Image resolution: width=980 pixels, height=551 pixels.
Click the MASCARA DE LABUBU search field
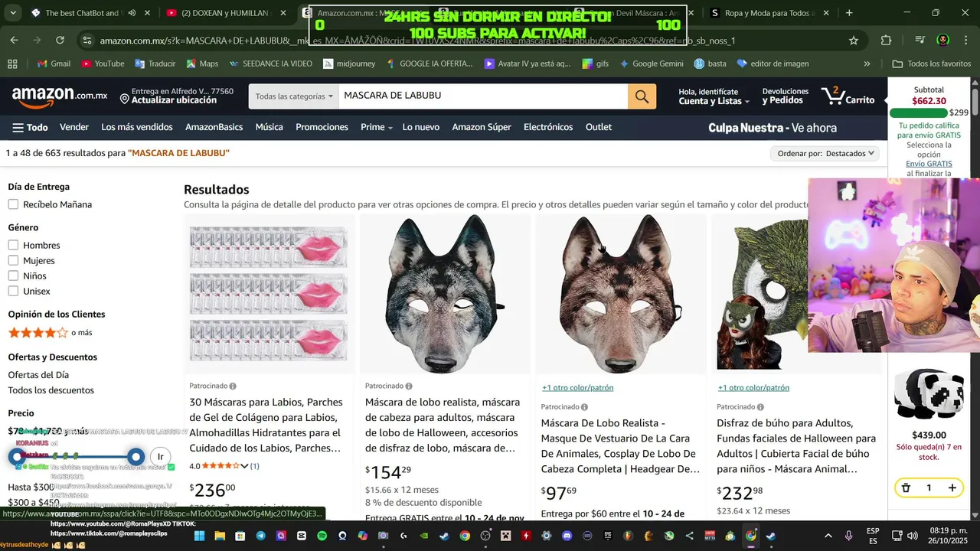[483, 96]
